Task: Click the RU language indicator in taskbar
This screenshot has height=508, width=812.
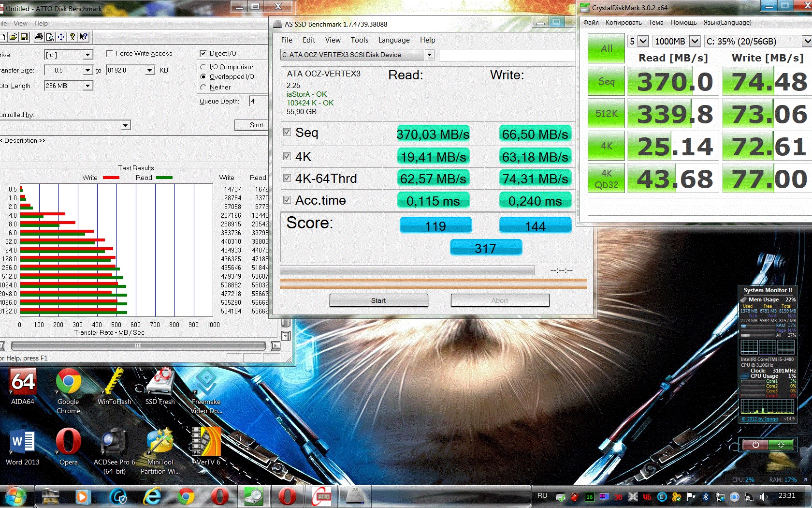Action: [x=542, y=495]
